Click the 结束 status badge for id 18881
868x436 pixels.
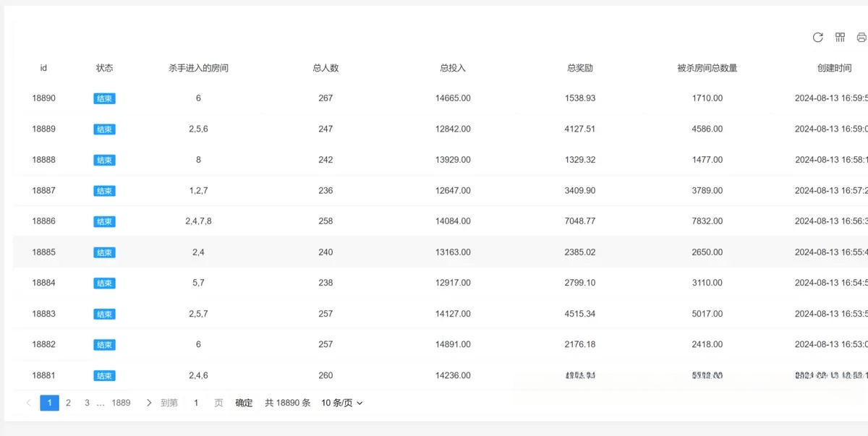(x=104, y=376)
